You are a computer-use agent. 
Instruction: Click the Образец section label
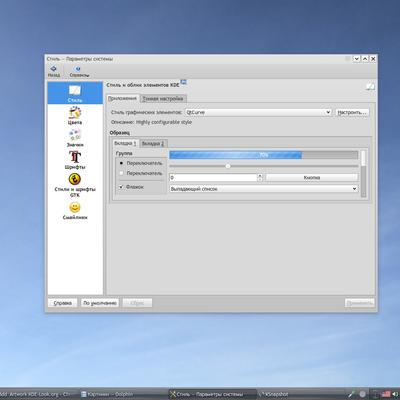(x=120, y=133)
